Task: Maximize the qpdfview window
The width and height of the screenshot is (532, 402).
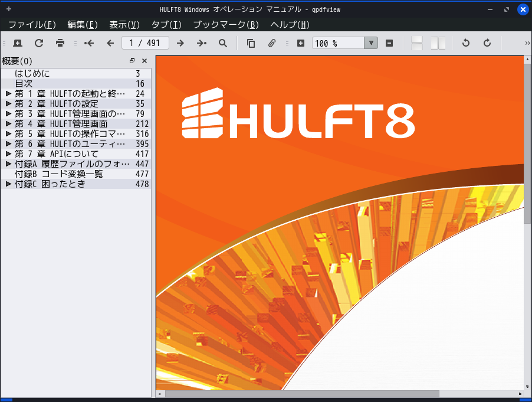Action: click(x=507, y=9)
